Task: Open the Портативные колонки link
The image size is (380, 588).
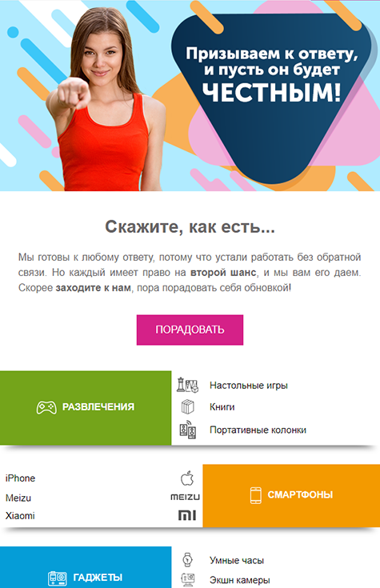Action: 258,430
